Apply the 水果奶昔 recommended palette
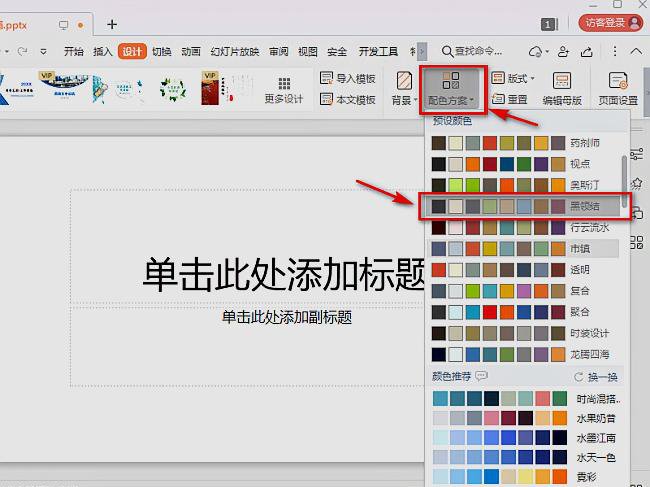 pos(526,418)
